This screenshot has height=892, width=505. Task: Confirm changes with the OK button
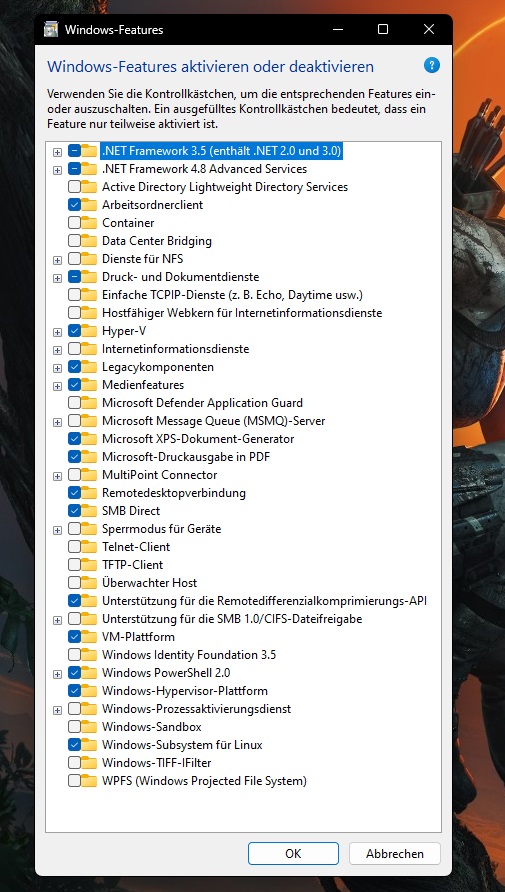[x=293, y=853]
